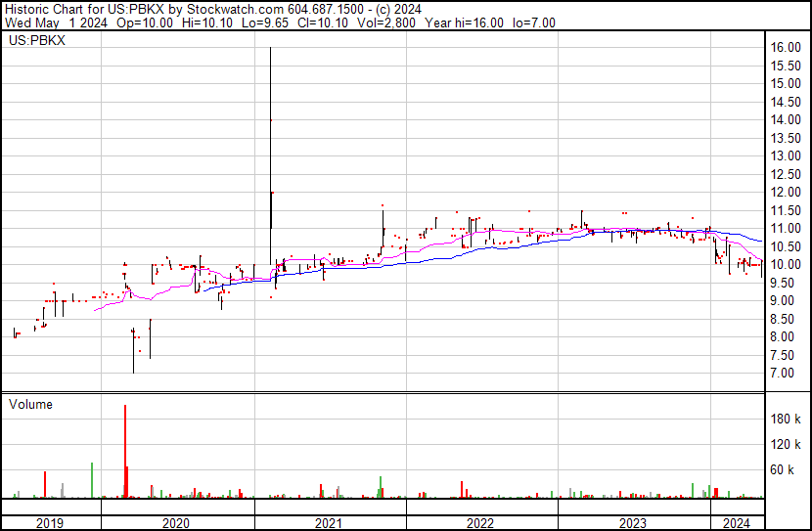This screenshot has height=531, width=812.
Task: Select the 2024 year label on timeline
Action: (736, 523)
